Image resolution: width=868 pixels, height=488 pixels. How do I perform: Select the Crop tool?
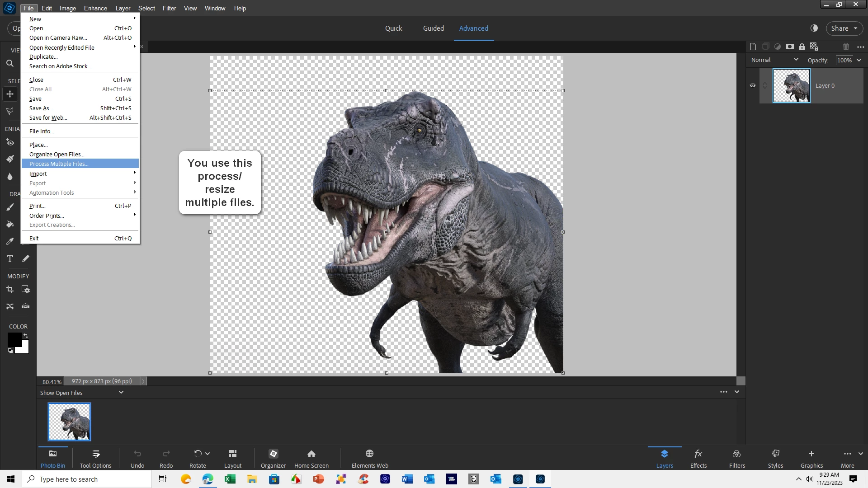point(10,289)
